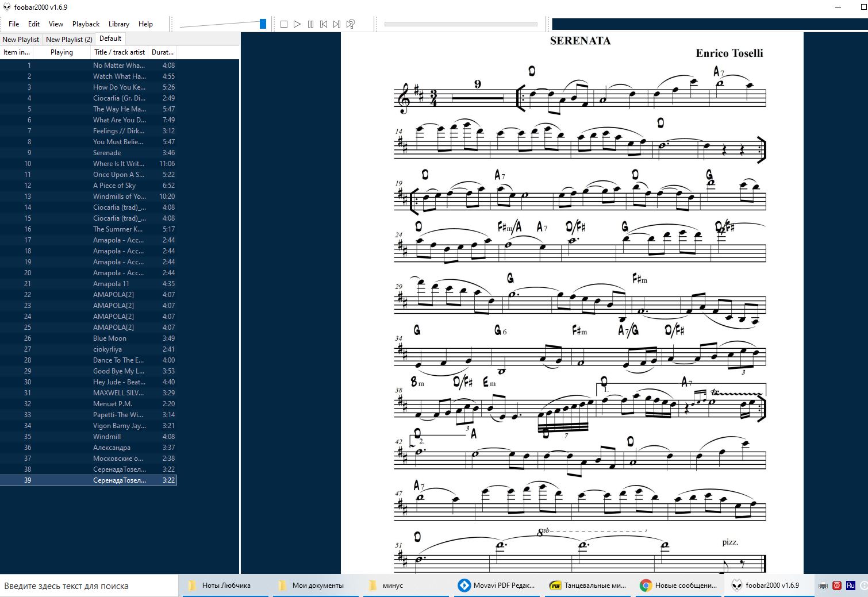Click the Duration column header
This screenshot has width=868, height=597.
click(163, 52)
